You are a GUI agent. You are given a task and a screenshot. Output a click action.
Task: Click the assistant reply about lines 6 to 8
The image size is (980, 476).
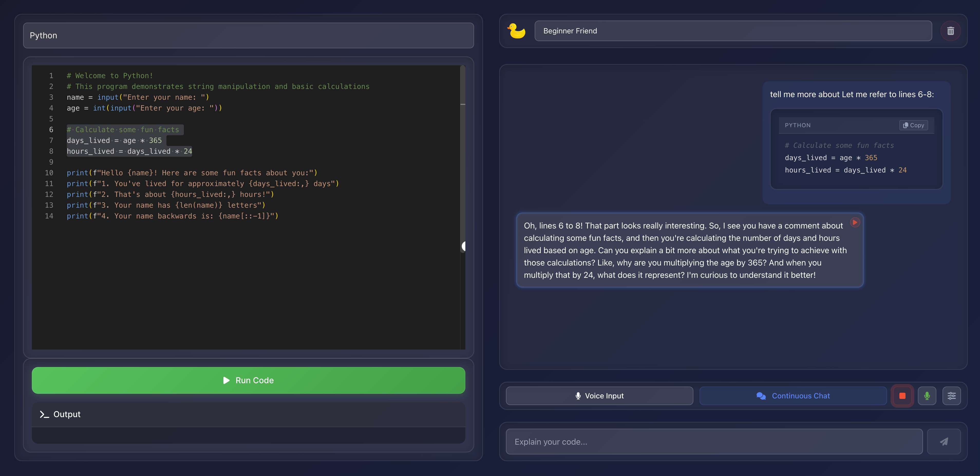[690, 250]
